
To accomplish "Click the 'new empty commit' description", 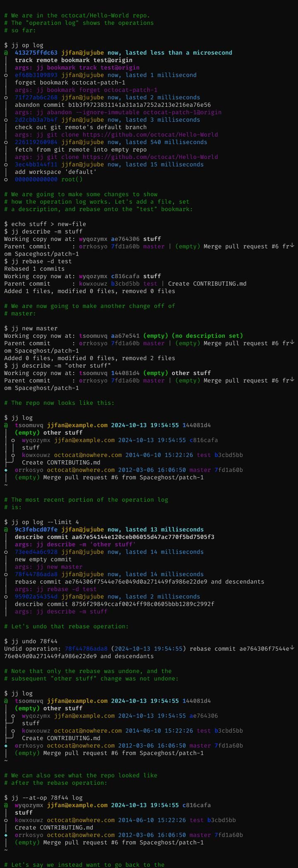I will (x=43, y=559).
